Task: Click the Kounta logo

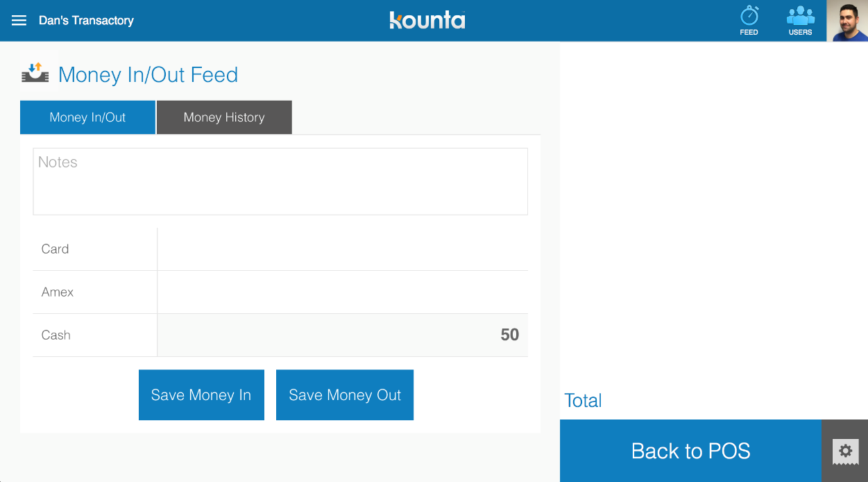Action: point(427,20)
